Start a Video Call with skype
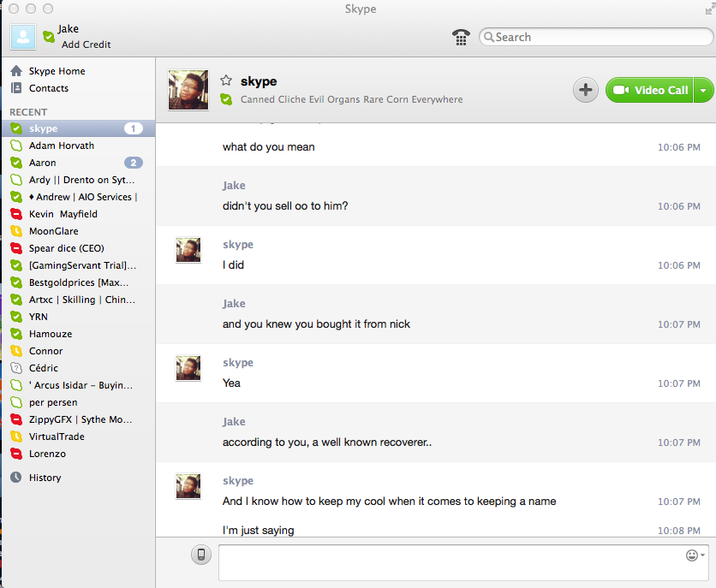716x588 pixels. click(649, 90)
